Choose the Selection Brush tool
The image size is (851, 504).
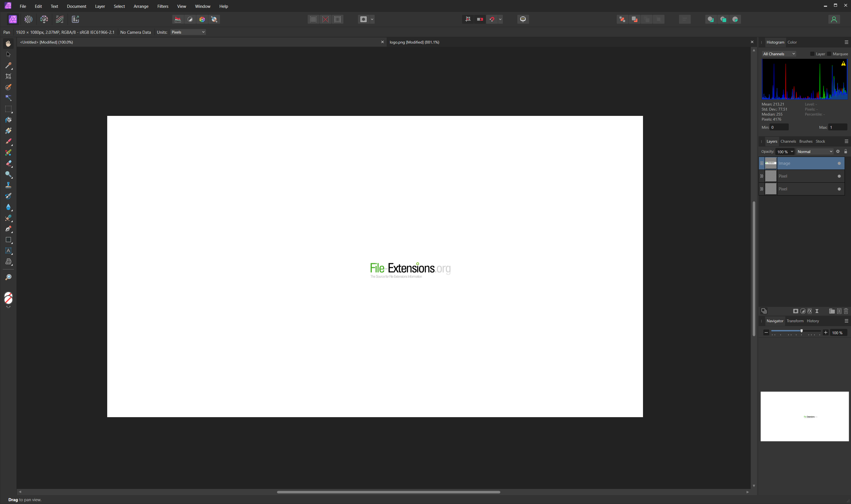(x=8, y=87)
